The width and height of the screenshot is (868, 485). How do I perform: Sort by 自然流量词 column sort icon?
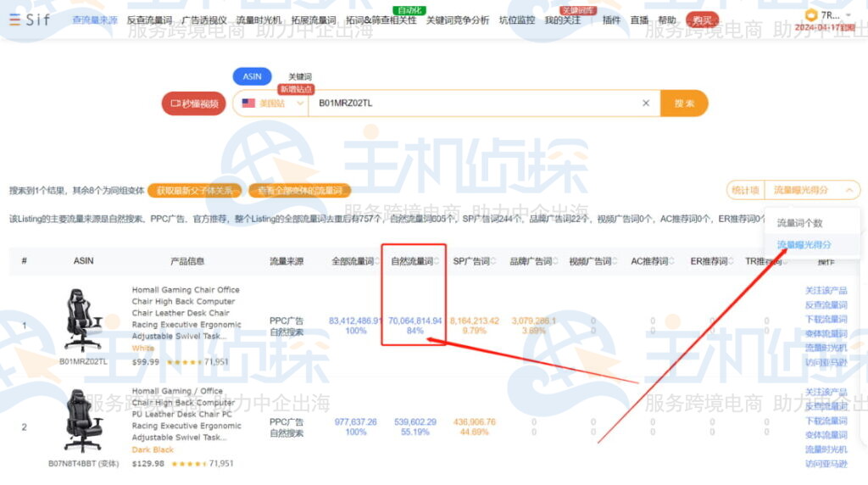(437, 261)
